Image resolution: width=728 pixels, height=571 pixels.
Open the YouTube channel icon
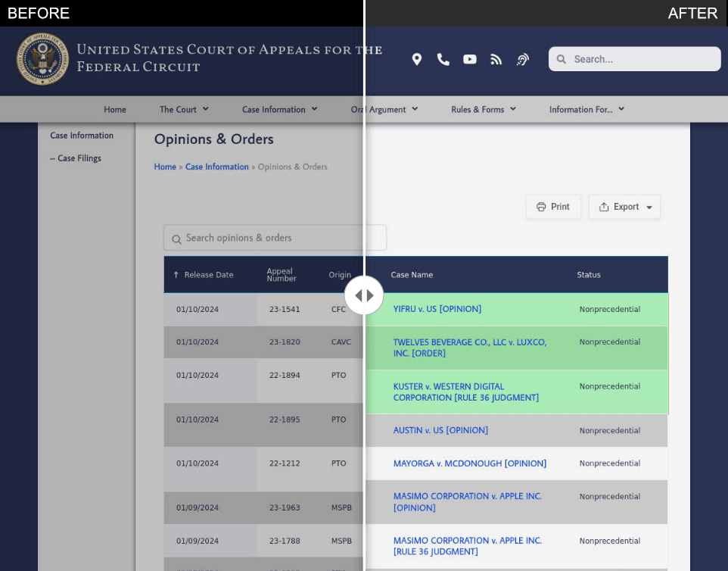[470, 59]
